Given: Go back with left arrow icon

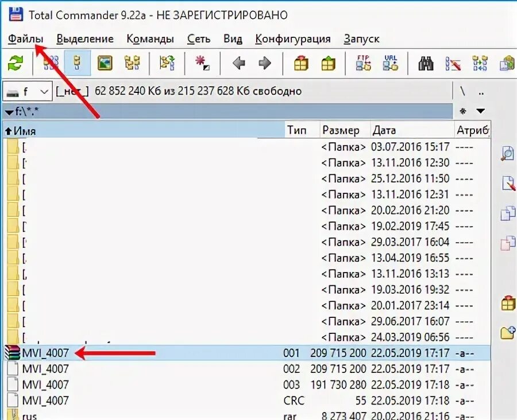Looking at the screenshot, I should [x=238, y=63].
